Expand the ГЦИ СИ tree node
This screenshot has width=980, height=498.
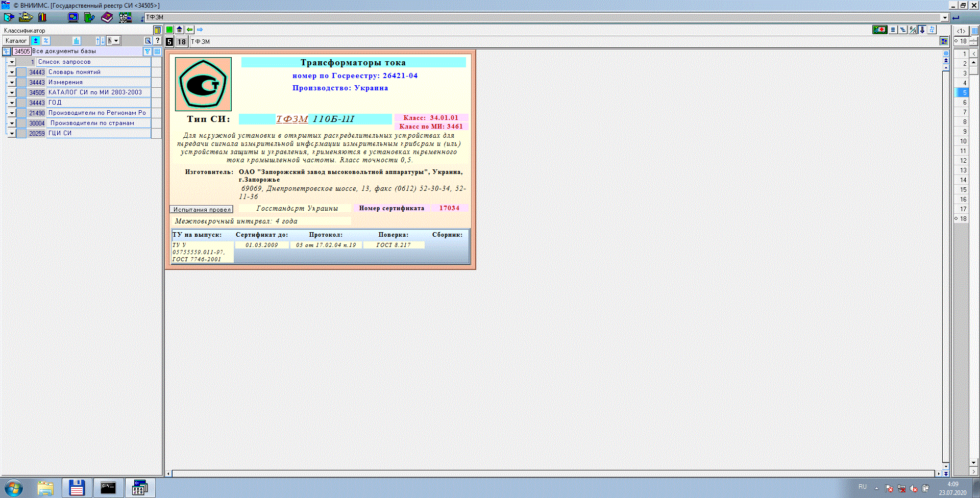click(x=12, y=133)
